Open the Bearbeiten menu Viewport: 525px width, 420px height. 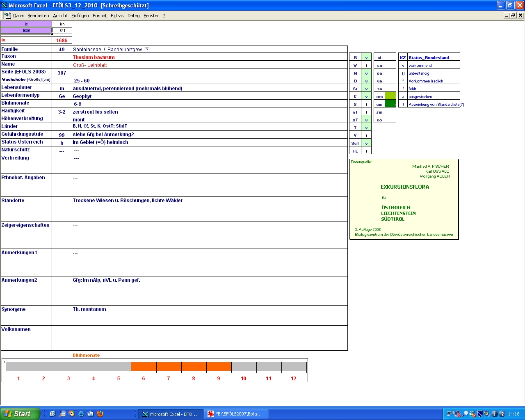click(38, 16)
